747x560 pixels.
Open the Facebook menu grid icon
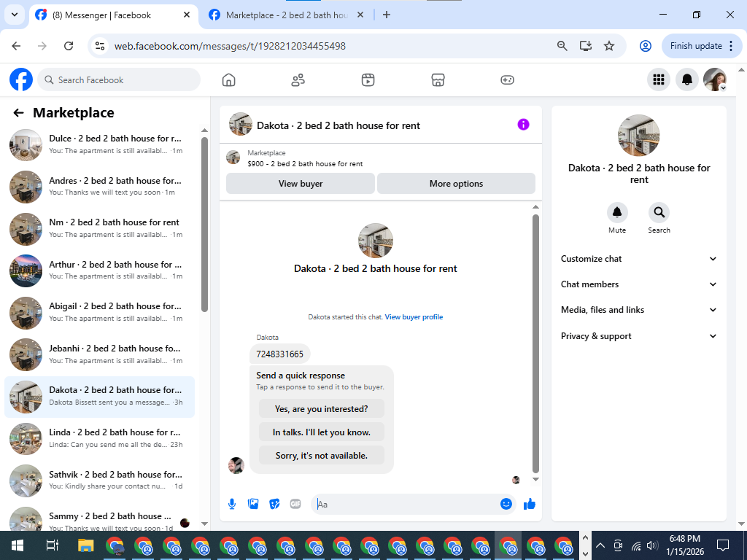point(659,79)
